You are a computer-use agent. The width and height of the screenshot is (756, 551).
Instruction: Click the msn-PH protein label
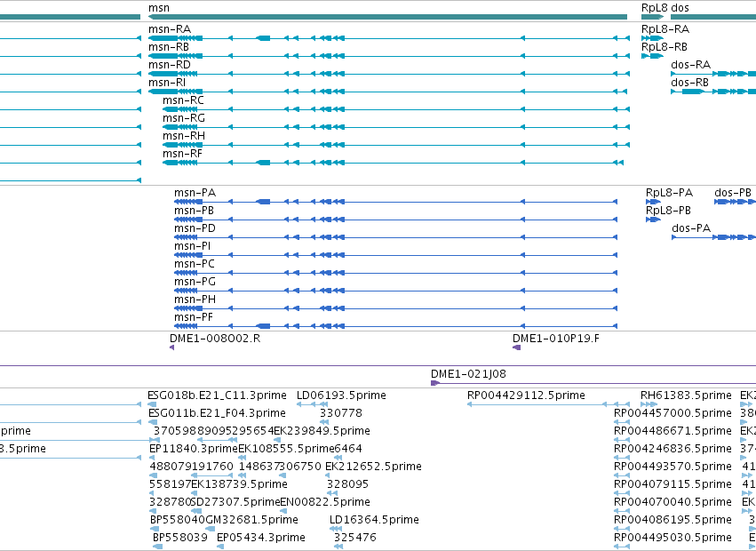195,299
